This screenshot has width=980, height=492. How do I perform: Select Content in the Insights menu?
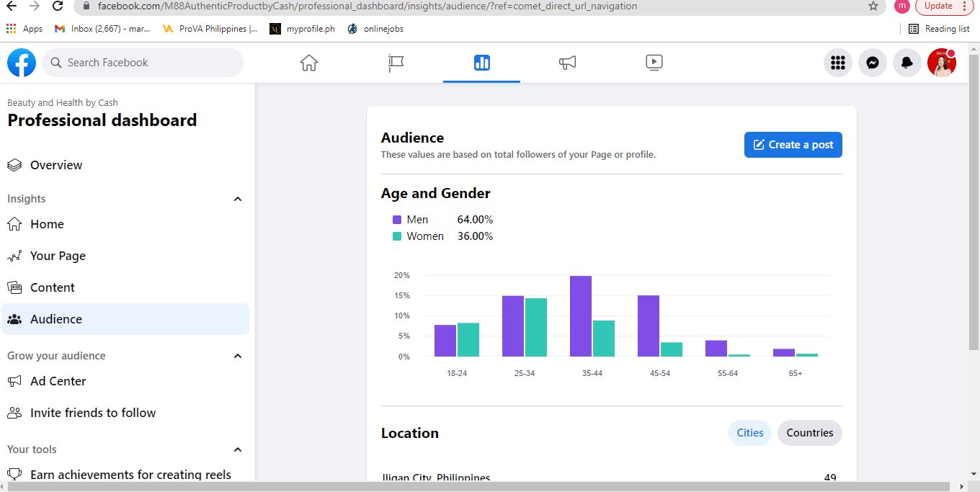(x=52, y=287)
